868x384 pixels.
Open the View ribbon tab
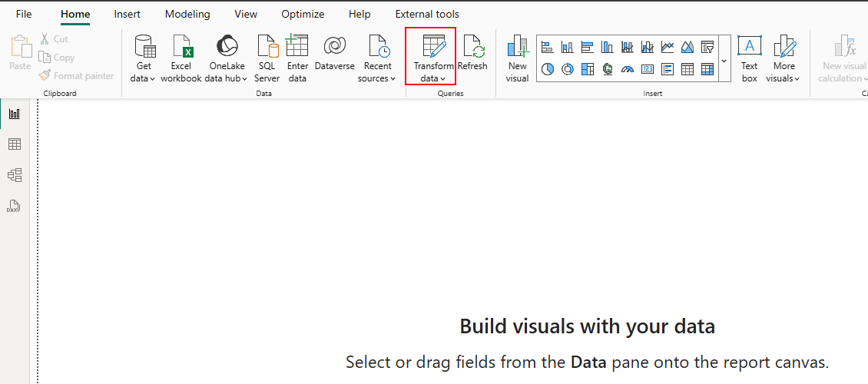click(246, 15)
